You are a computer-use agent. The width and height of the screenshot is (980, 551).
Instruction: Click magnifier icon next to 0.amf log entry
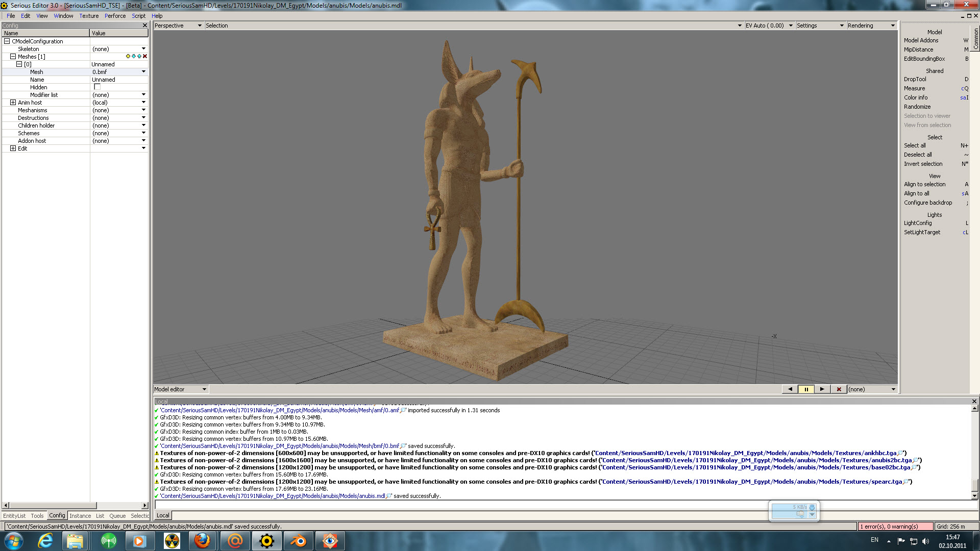pos(403,410)
